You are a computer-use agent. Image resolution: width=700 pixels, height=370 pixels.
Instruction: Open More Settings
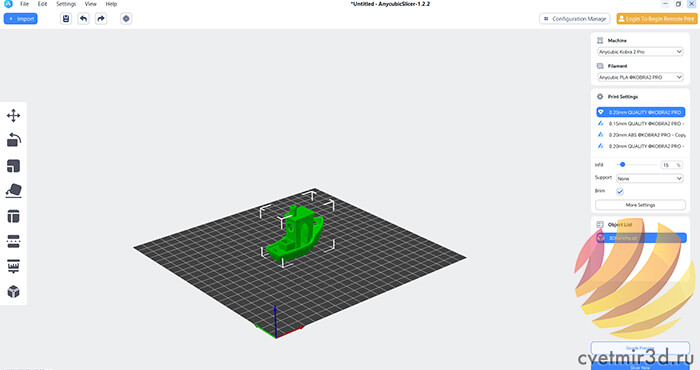(640, 205)
